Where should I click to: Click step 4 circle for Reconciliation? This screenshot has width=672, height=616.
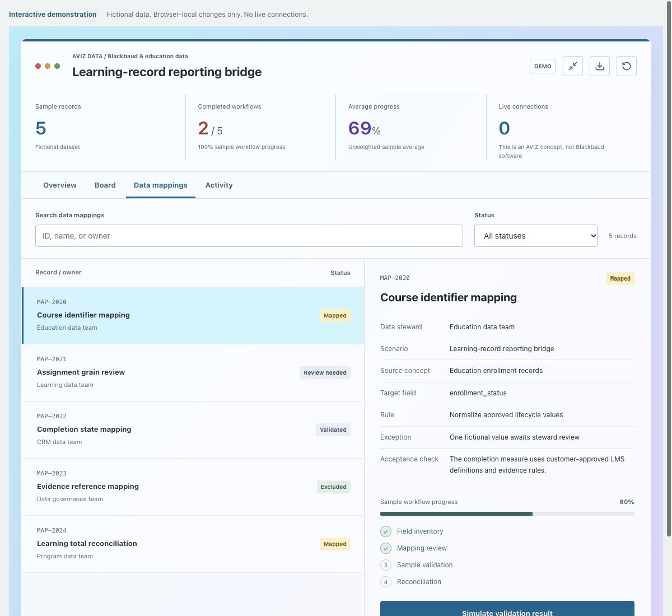click(x=386, y=582)
